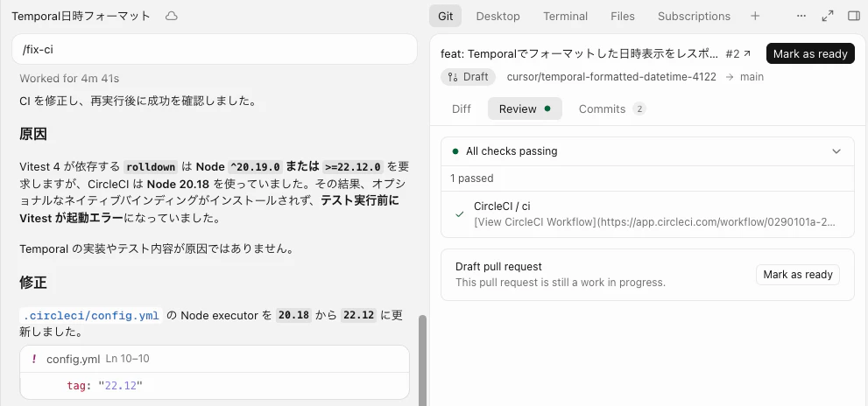The height and width of the screenshot is (406, 868).
Task: Click the 原因 heading
Action: click(33, 135)
